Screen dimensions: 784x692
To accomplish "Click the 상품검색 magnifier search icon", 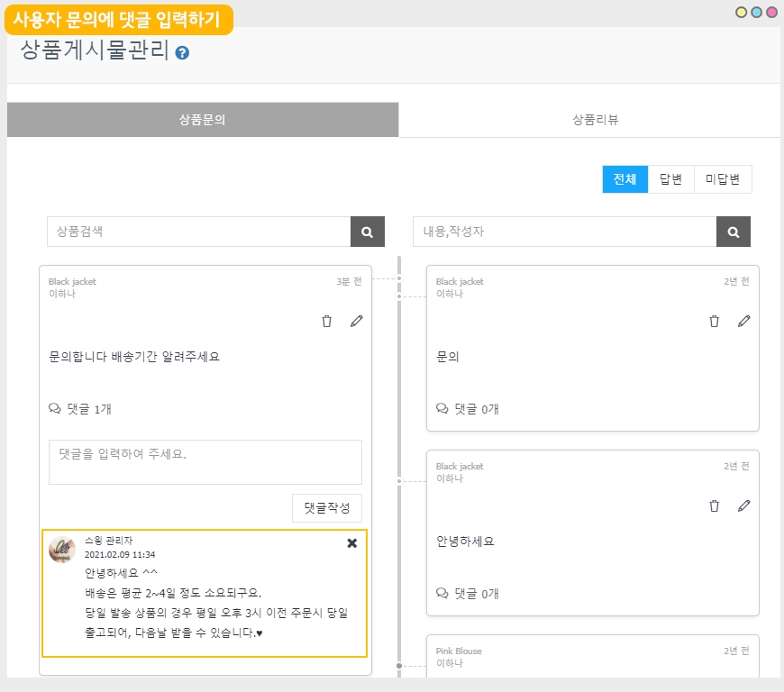I will pyautogui.click(x=367, y=232).
